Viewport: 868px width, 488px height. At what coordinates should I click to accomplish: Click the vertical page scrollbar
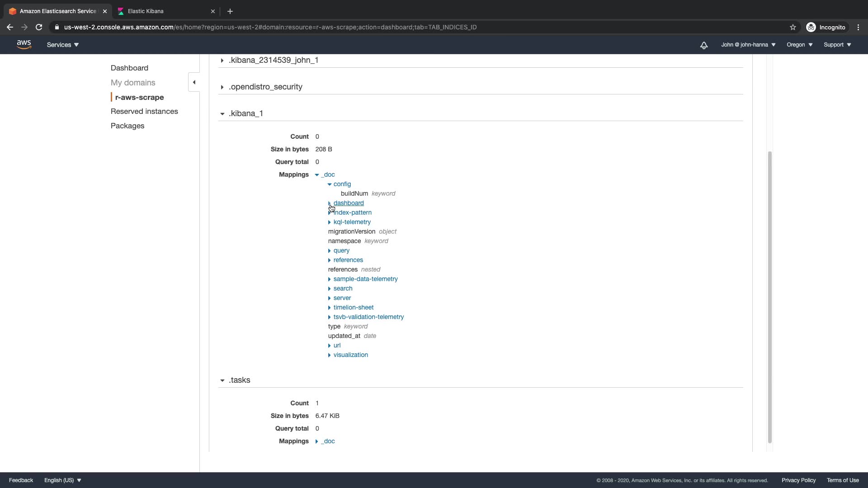(x=769, y=296)
